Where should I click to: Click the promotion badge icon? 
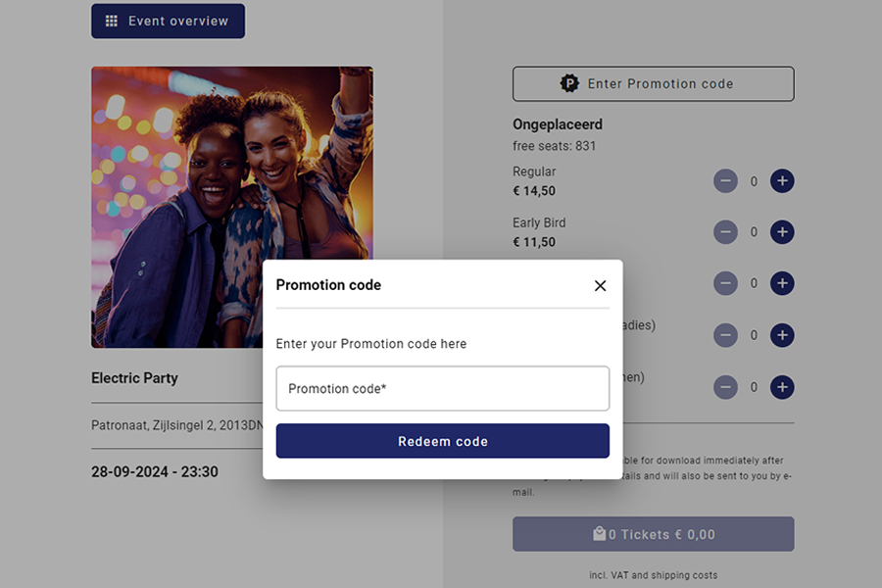point(569,84)
